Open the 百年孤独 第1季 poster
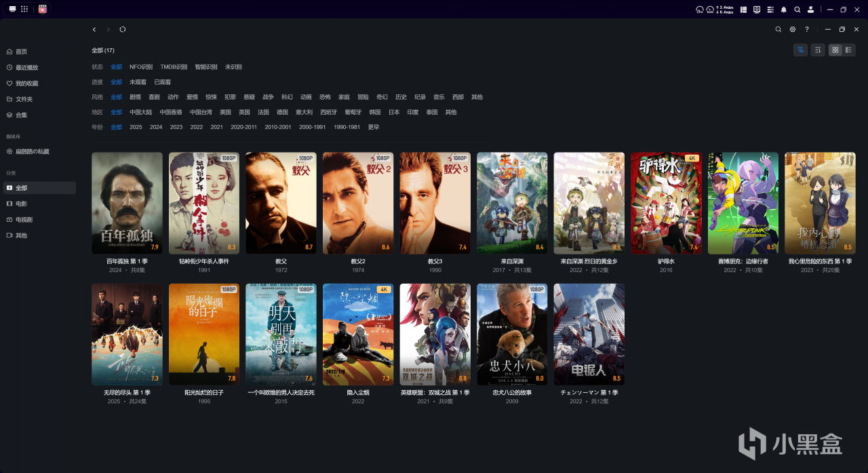The width and height of the screenshot is (868, 473). pos(127,203)
